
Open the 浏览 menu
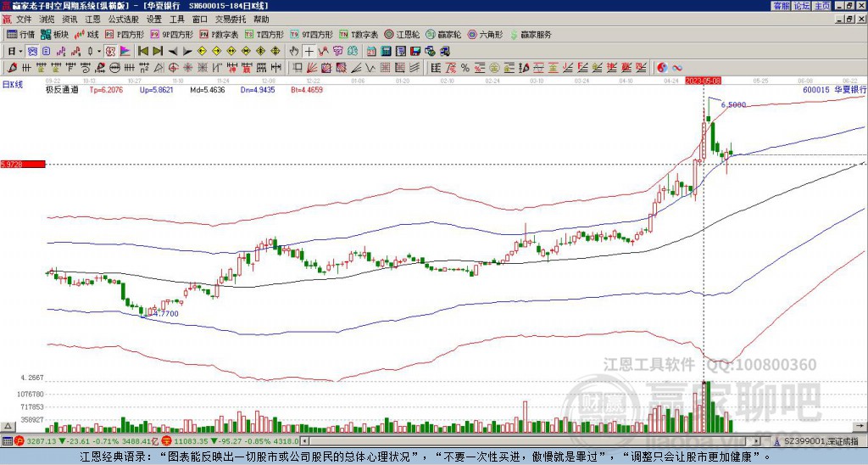point(47,20)
